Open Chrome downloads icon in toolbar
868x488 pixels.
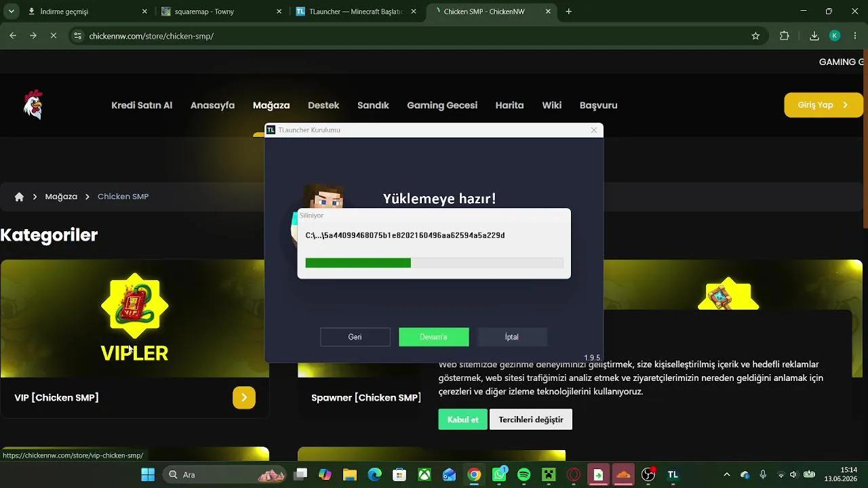[814, 36]
